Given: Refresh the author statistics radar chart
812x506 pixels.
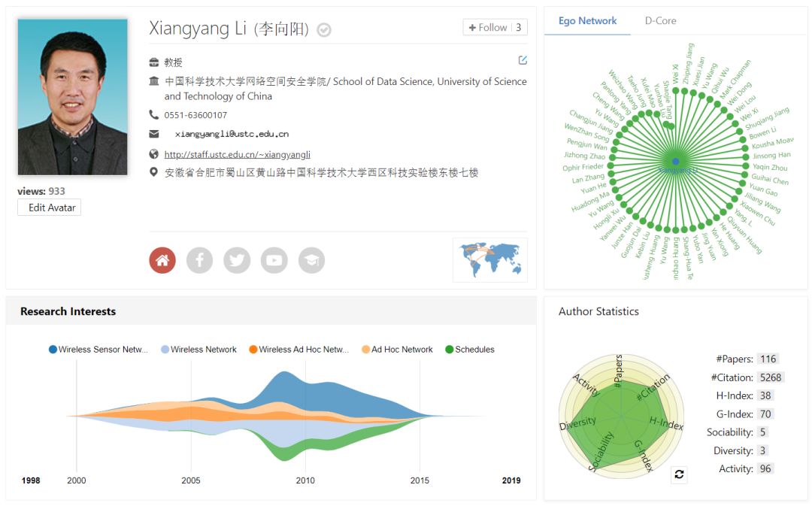Looking at the screenshot, I should pyautogui.click(x=679, y=474).
